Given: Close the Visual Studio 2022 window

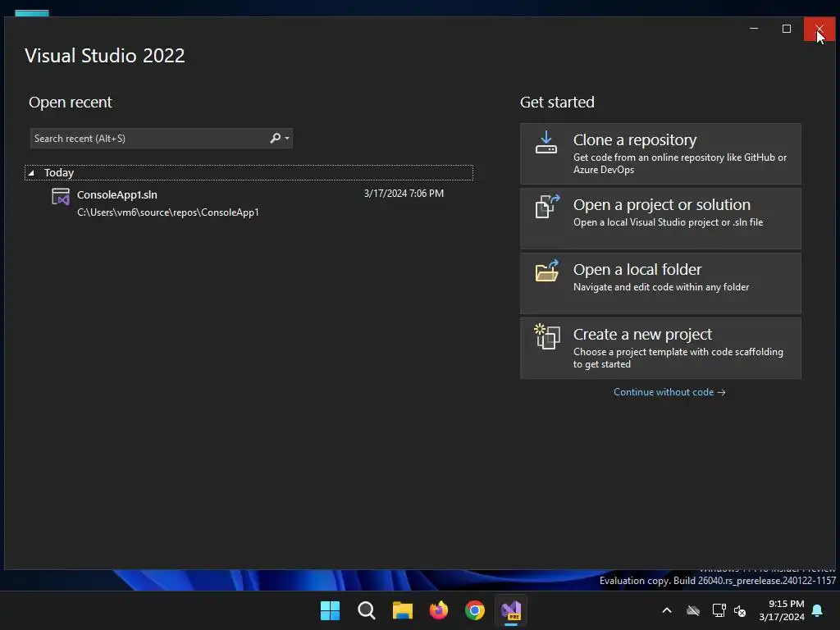Looking at the screenshot, I should coord(819,29).
